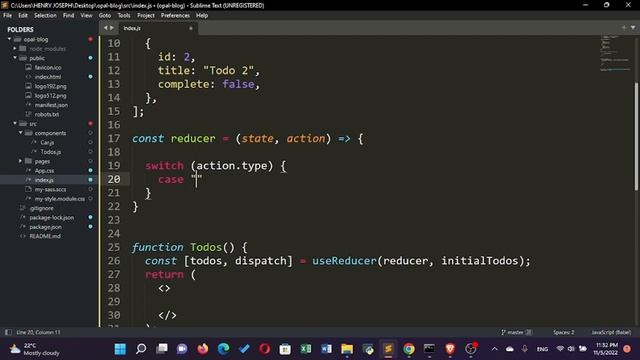Open my-style.module.css in the sidebar
Viewport: 640px width, 360px height.
pyautogui.click(x=60, y=199)
